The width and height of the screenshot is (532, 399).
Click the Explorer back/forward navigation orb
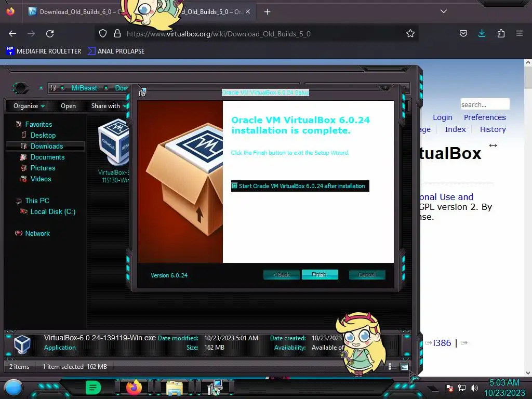tap(20, 88)
